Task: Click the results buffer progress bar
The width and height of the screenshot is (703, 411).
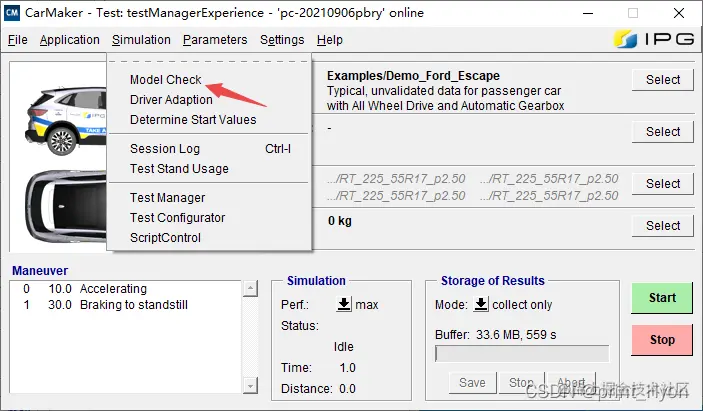Action: pos(522,354)
